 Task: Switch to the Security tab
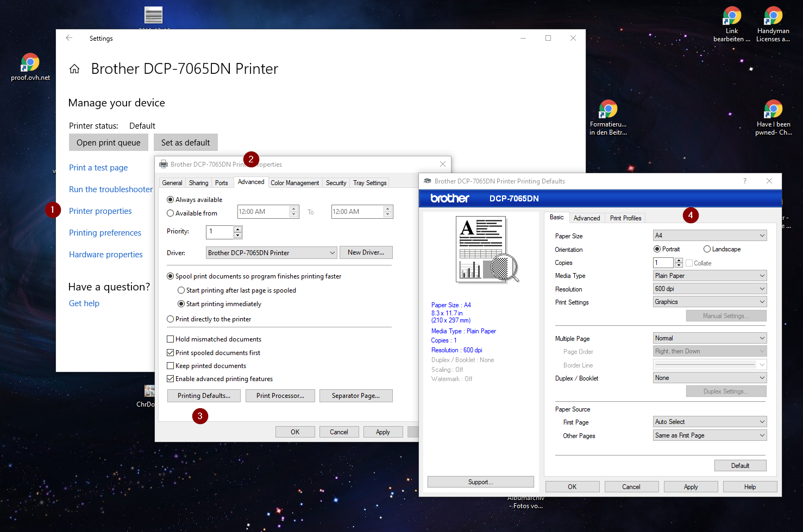coord(336,183)
